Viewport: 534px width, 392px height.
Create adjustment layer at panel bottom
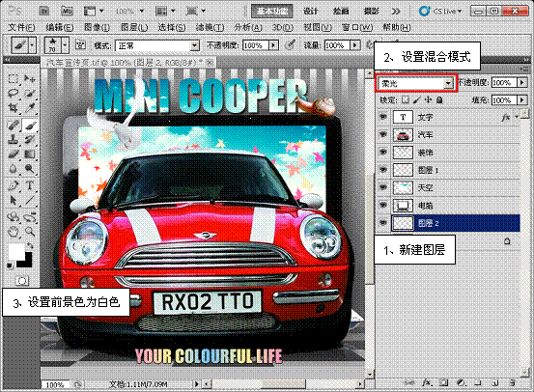(x=461, y=382)
